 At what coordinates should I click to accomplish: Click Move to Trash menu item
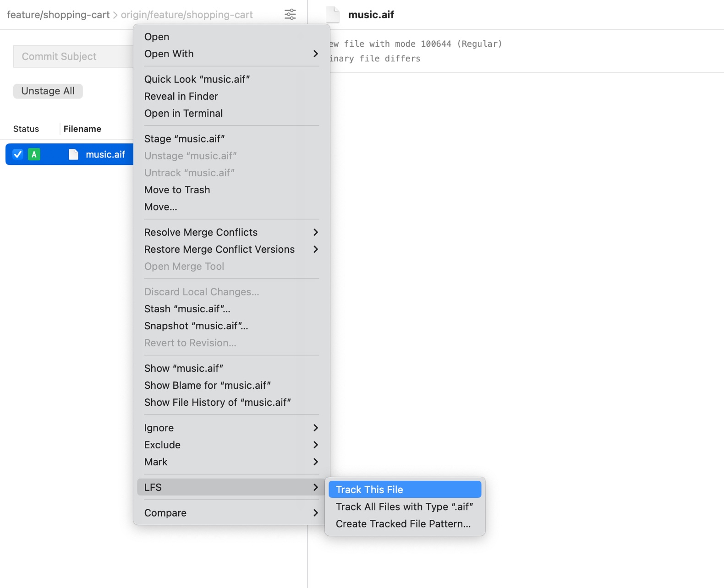pyautogui.click(x=177, y=190)
